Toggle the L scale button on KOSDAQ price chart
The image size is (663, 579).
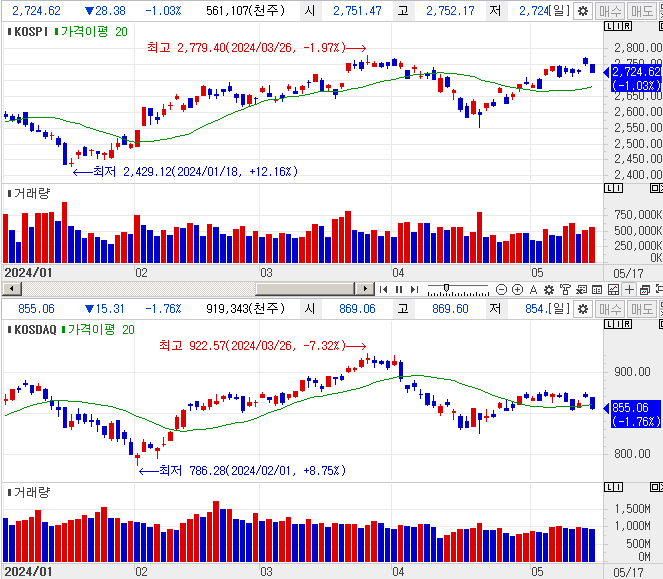pos(609,324)
